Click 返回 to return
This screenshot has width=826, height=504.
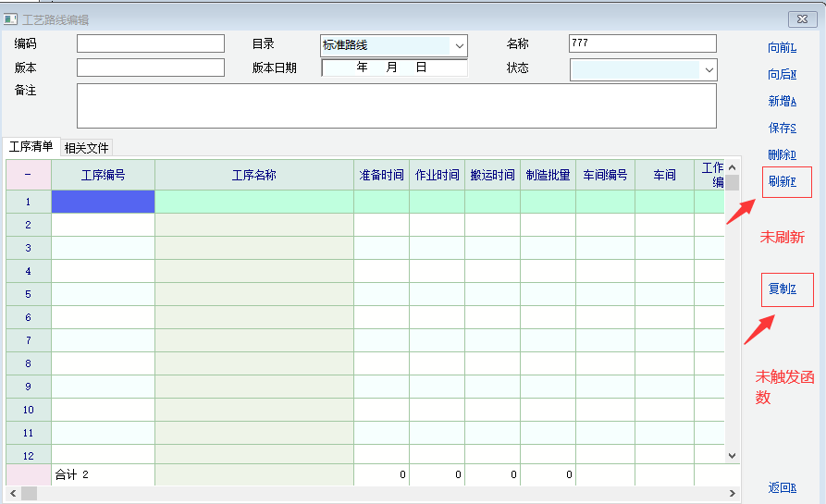[782, 488]
